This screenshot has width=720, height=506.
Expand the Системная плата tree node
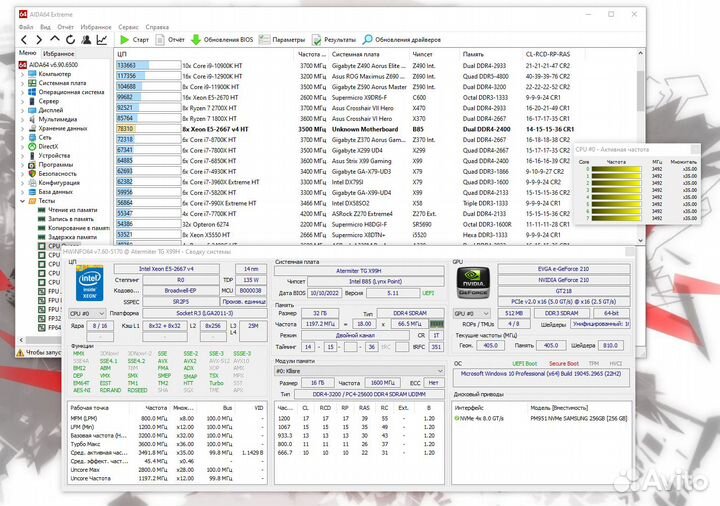tap(22, 83)
